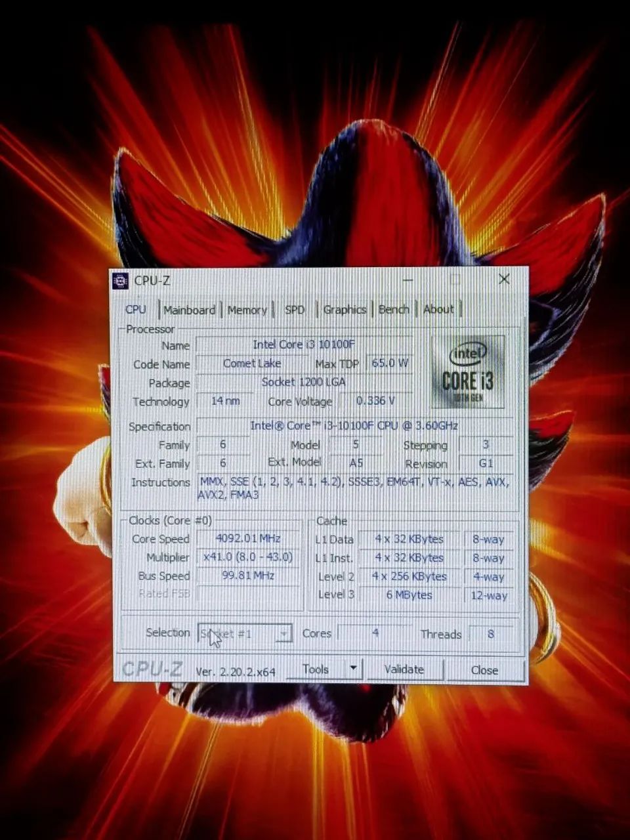
Task: Click the Stepping value 3
Action: click(486, 444)
